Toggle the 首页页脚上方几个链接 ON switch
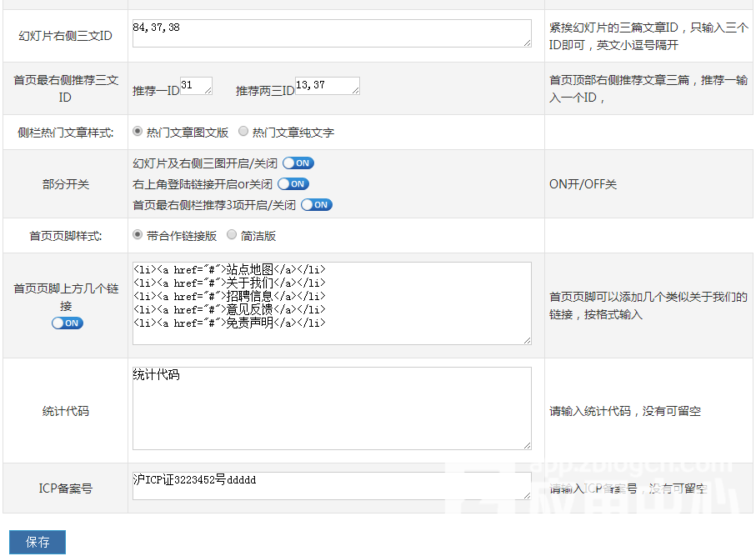This screenshot has width=756, height=556. 68,323
